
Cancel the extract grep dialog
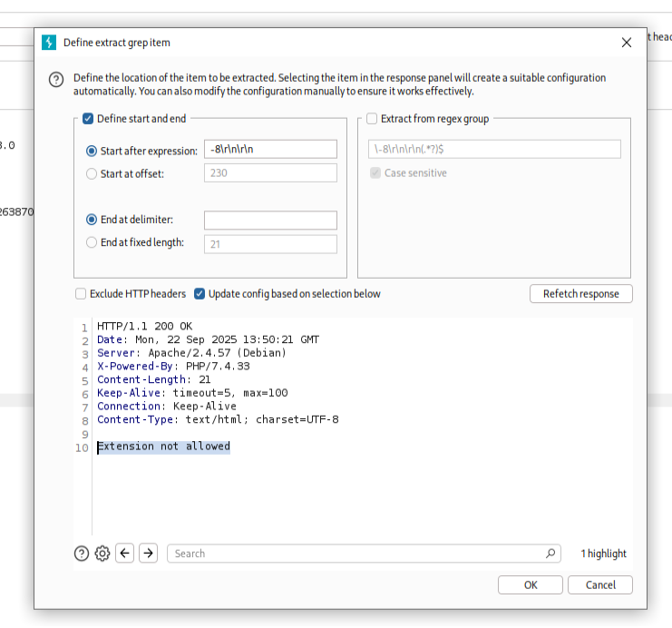click(600, 584)
